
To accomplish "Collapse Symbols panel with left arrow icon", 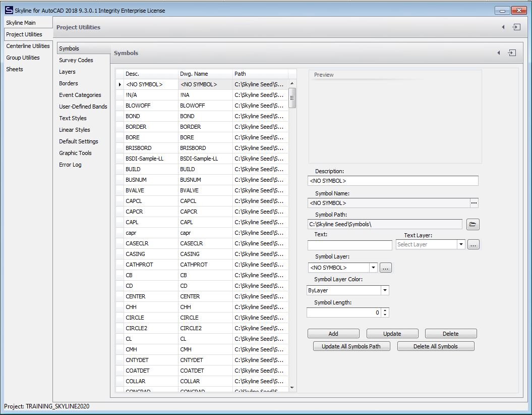I will tap(498, 53).
